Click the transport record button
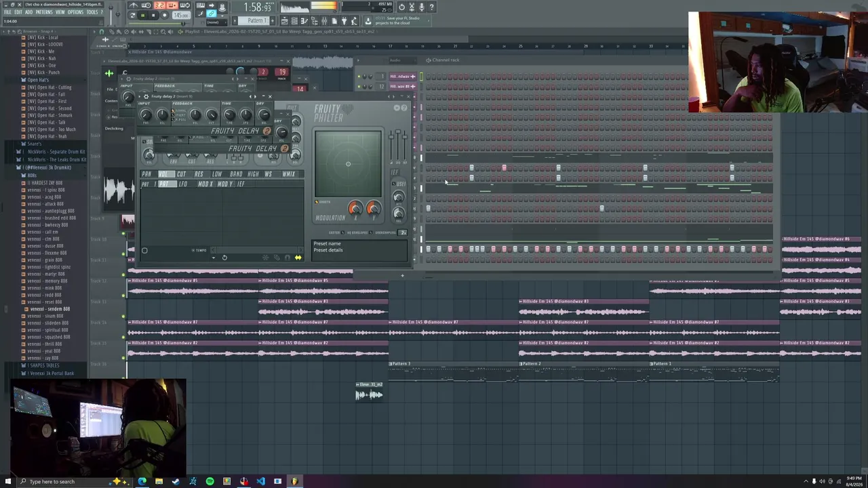868x488 pixels. pyautogui.click(x=165, y=15)
